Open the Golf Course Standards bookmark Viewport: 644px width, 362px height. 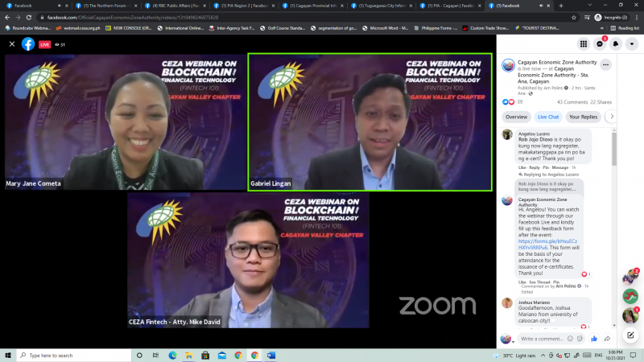(283, 28)
